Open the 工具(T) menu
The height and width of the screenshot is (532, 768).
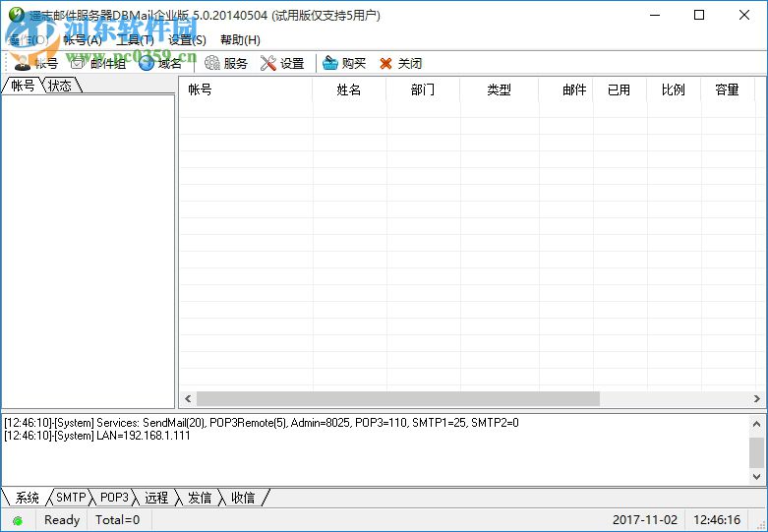click(135, 39)
